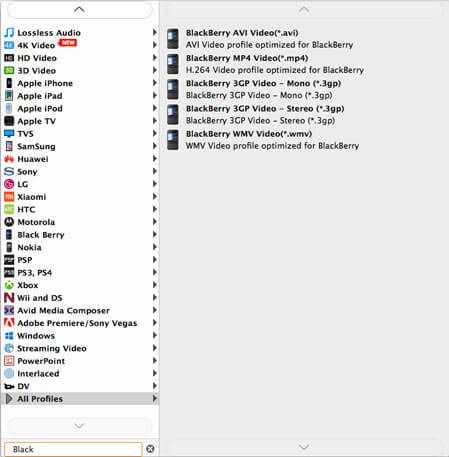This screenshot has width=449, height=457.
Task: Click the BlackBerry WMV Video profile thumbnail
Action: click(x=173, y=140)
